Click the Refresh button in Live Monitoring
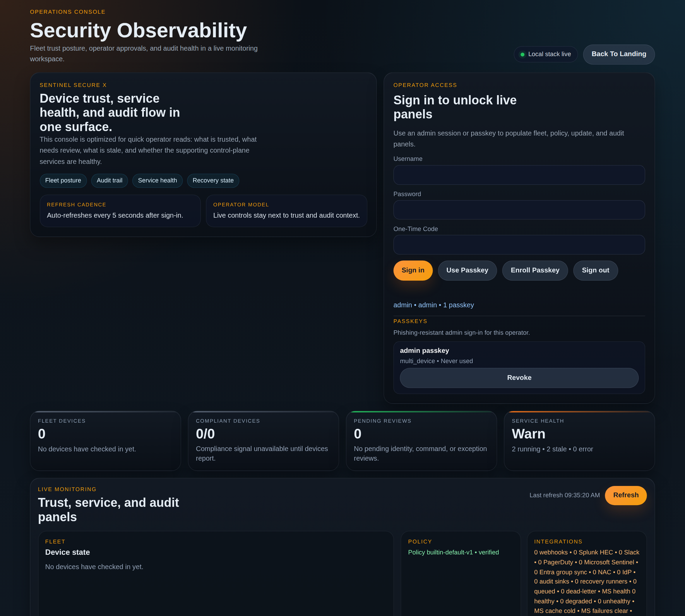Screen dimensions: 685x616 625,495
